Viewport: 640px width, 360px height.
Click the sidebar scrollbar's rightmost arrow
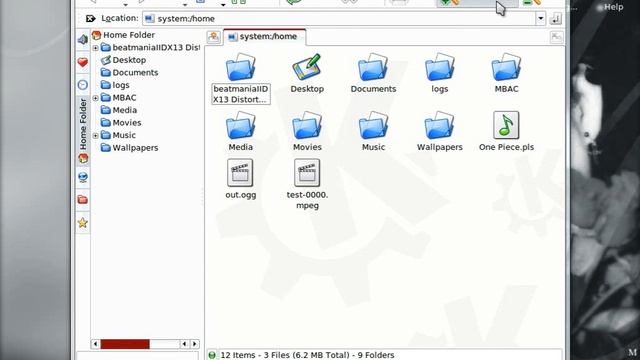(195, 344)
